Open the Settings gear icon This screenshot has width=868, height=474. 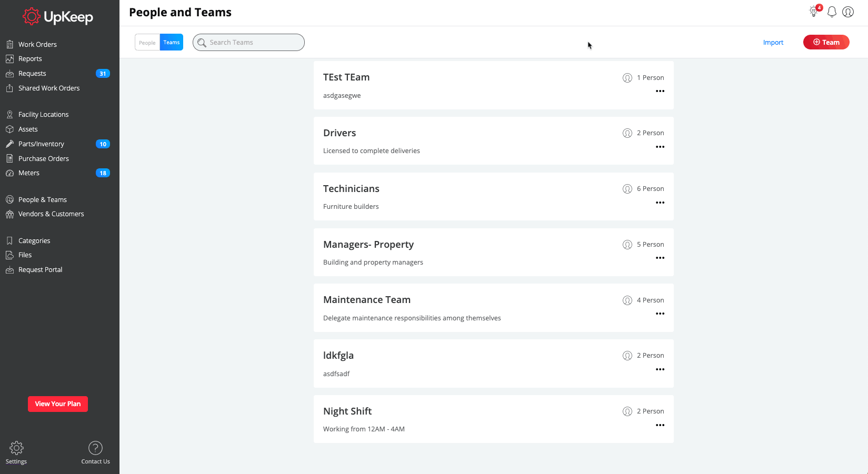[x=16, y=448]
